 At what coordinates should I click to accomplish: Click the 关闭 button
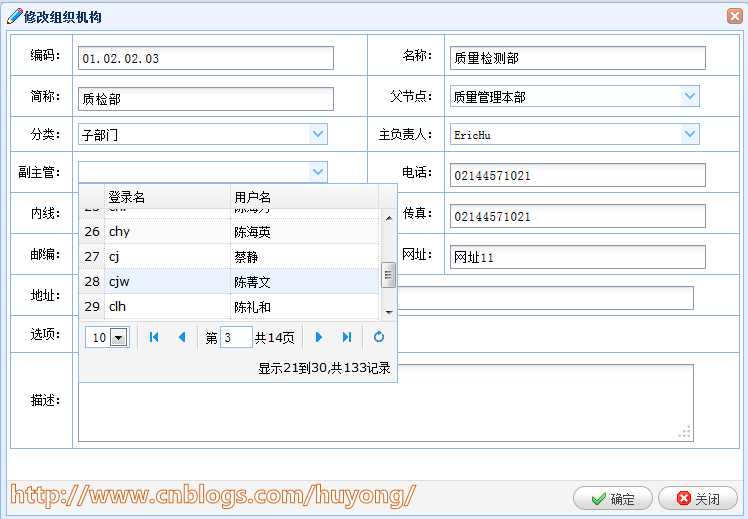(x=698, y=499)
